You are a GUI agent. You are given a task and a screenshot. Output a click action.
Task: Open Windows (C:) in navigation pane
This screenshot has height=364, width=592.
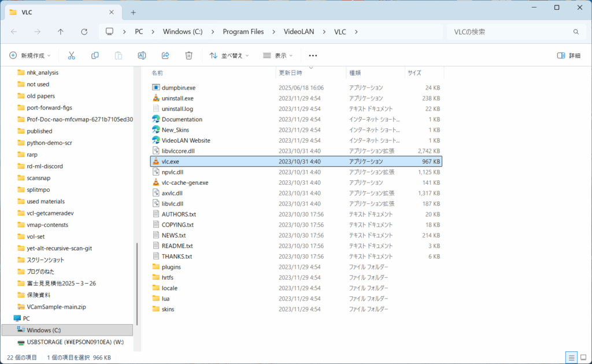67,330
